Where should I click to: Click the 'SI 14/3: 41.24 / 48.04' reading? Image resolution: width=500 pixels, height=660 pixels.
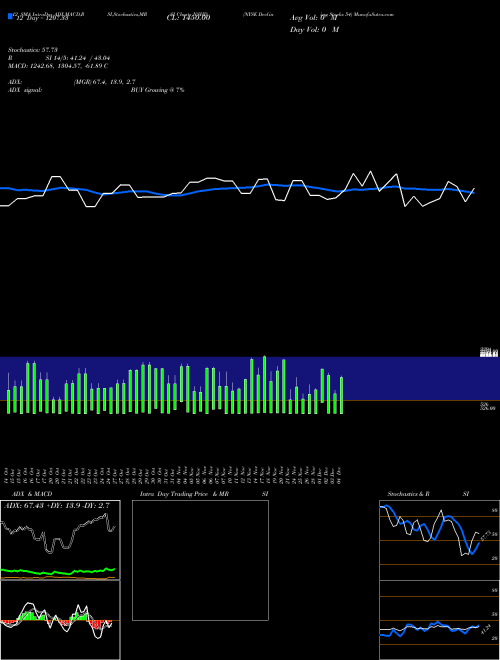pos(78,58)
